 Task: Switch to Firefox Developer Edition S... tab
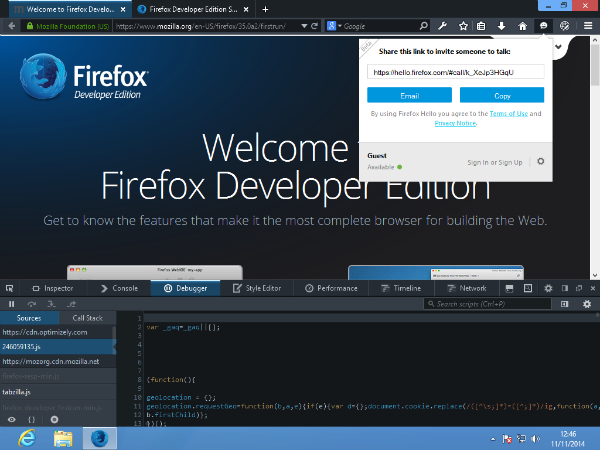click(192, 9)
